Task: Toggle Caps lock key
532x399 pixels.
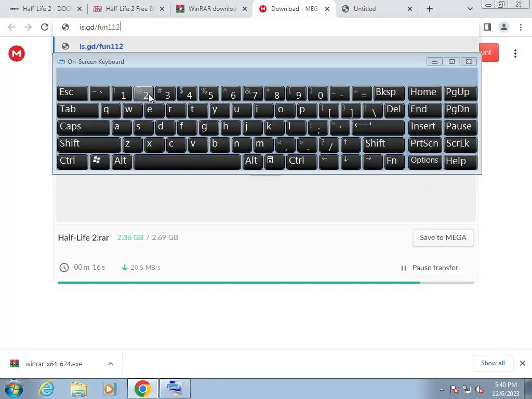Action: click(x=84, y=128)
